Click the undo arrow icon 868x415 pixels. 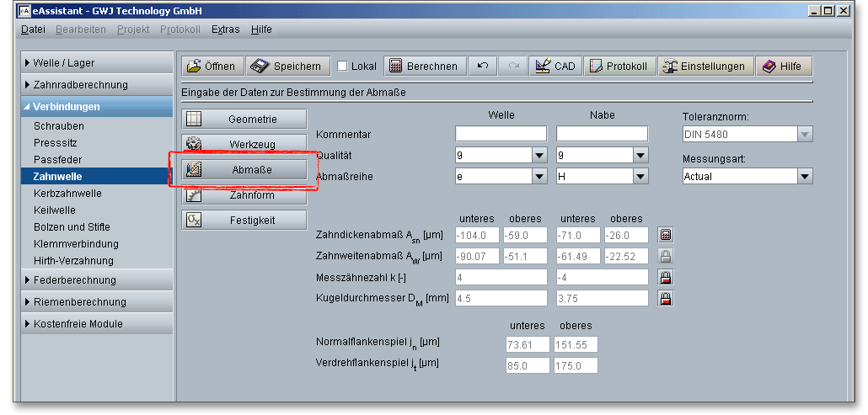482,67
